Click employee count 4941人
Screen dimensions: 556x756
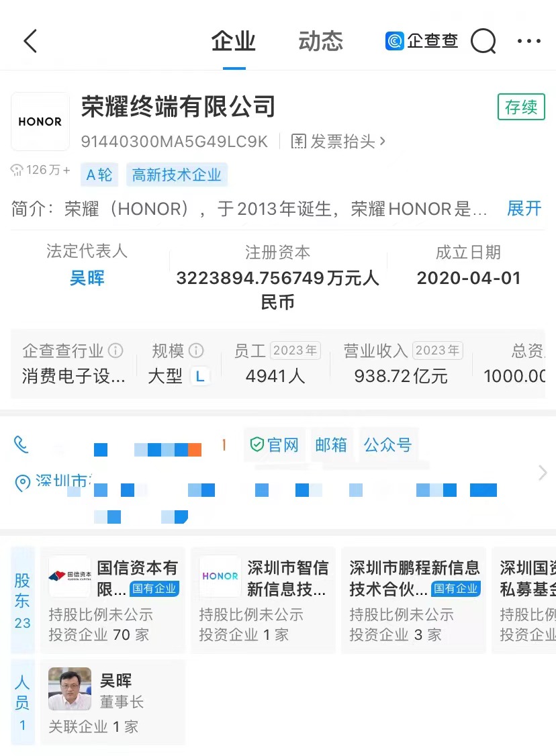[x=275, y=376]
